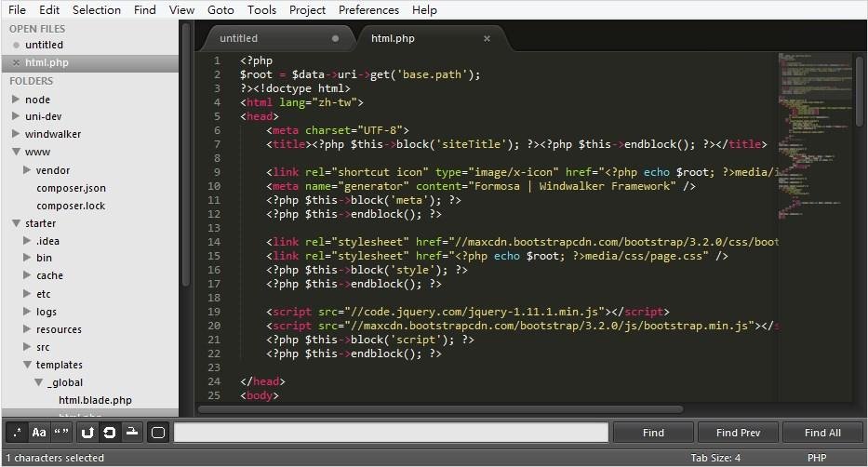
Task: Expand the vendor folder
Action: pos(27,170)
